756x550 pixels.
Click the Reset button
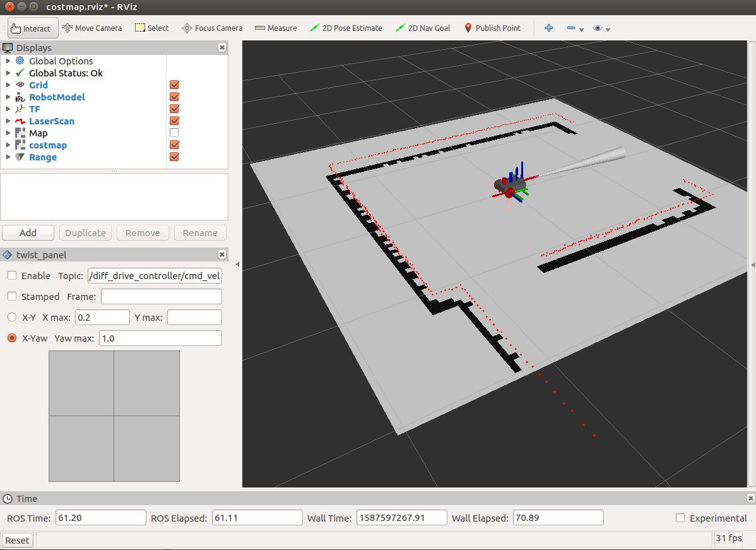point(18,541)
